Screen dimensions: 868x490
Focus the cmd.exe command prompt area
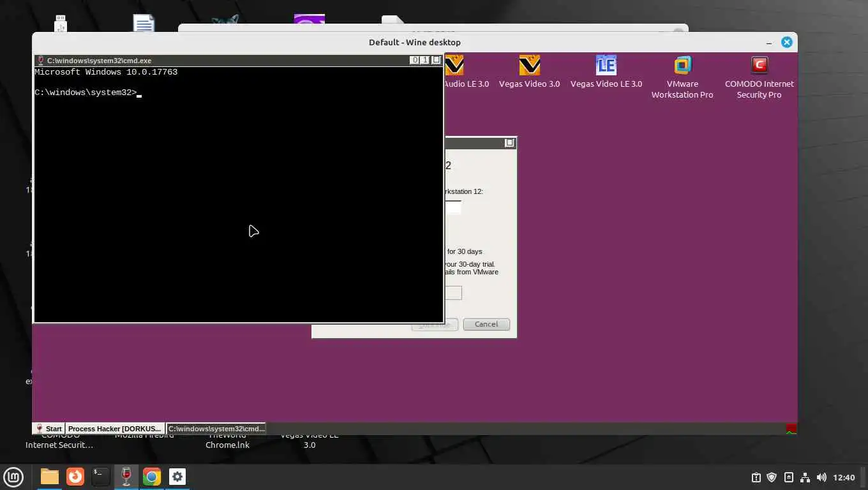pos(238,195)
